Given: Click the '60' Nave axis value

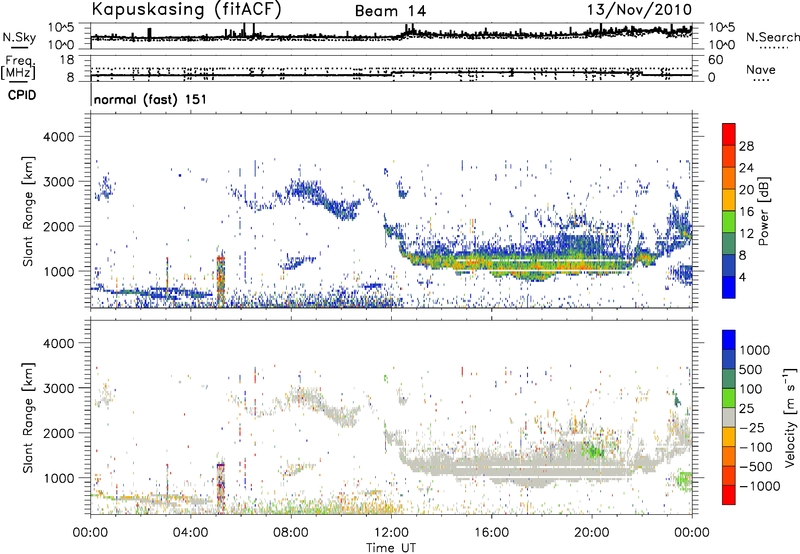Looking at the screenshot, I should 715,60.
